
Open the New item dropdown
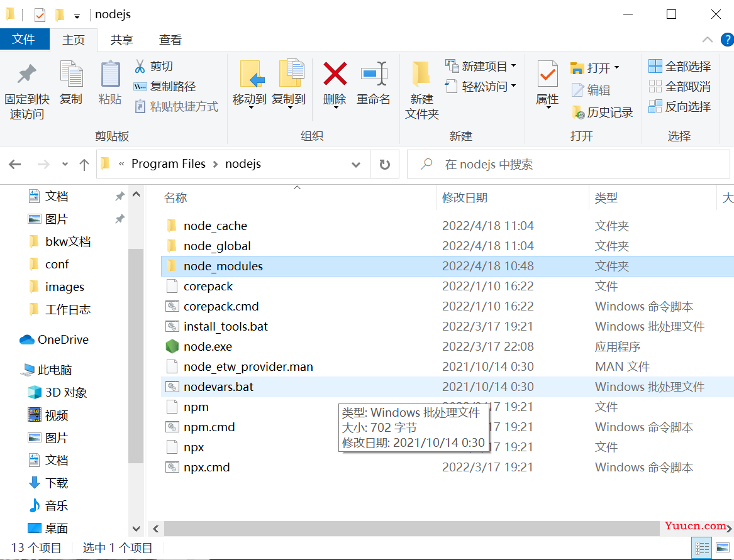481,67
